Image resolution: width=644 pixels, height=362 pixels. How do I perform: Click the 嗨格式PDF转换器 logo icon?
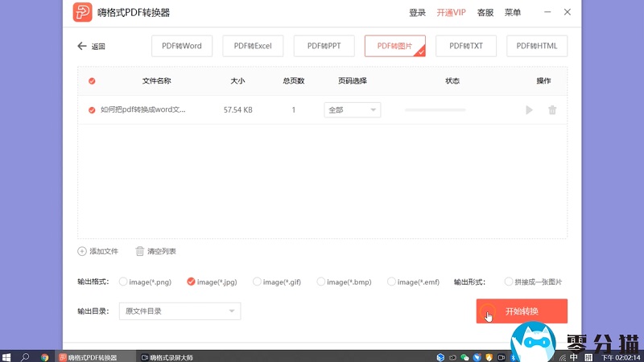click(x=83, y=12)
